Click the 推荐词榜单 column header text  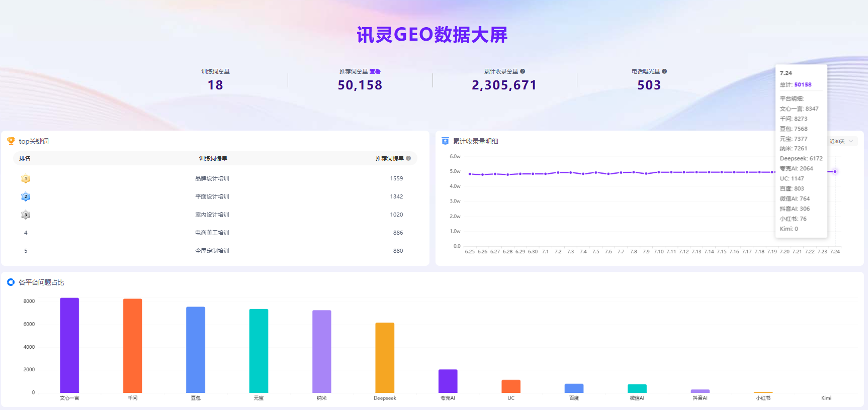(390, 158)
